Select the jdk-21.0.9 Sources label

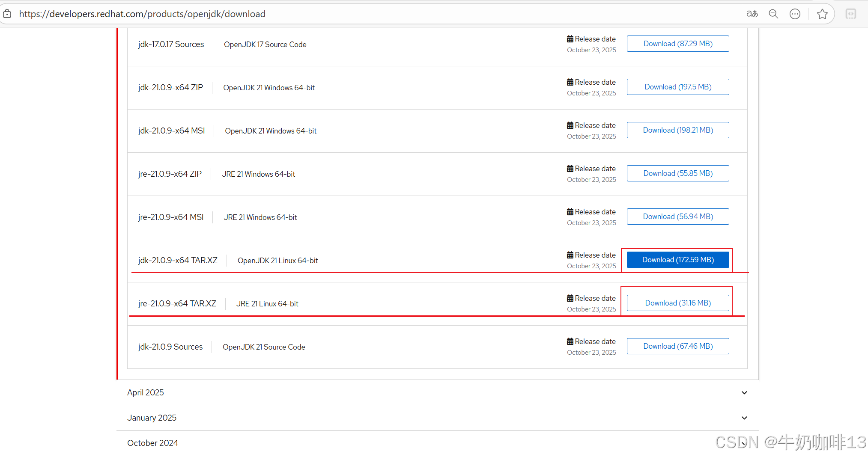click(170, 347)
